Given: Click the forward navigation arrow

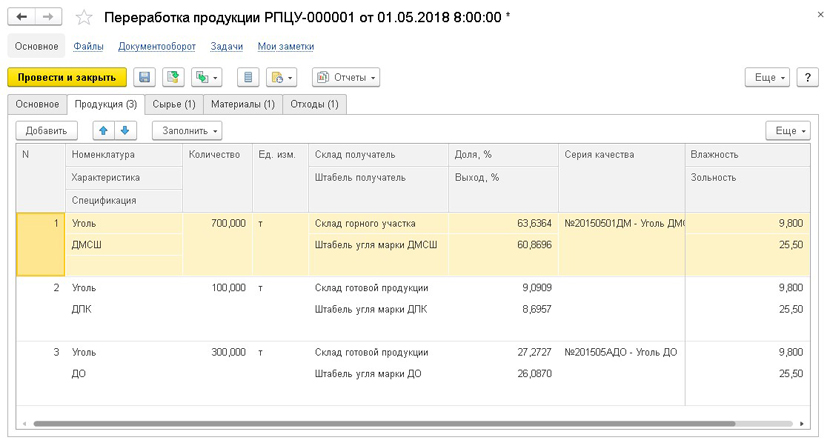Looking at the screenshot, I should click(49, 17).
